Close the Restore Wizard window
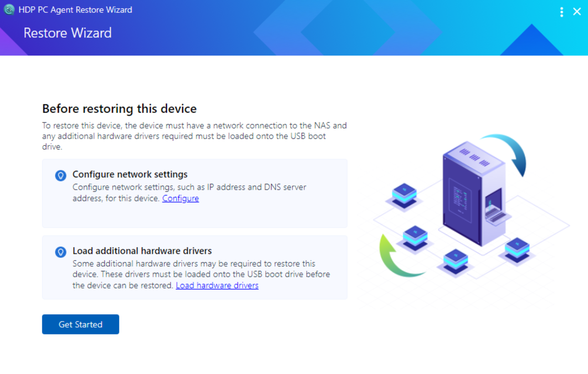Viewport: 588px width, 374px height. 577,11
